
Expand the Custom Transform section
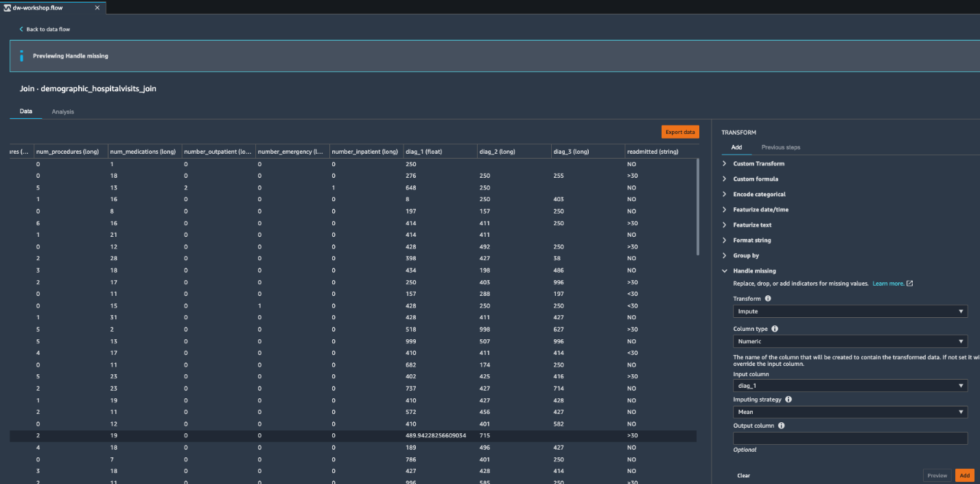758,163
